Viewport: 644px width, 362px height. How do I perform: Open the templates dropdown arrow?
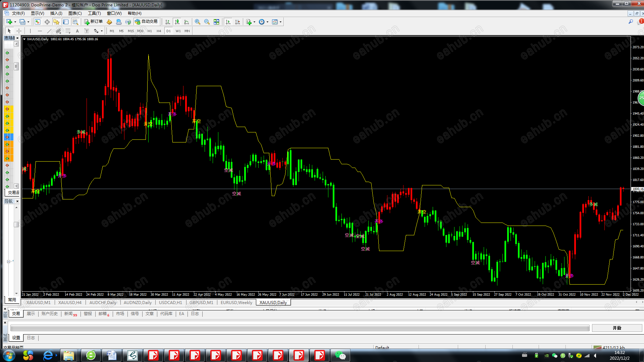point(281,22)
